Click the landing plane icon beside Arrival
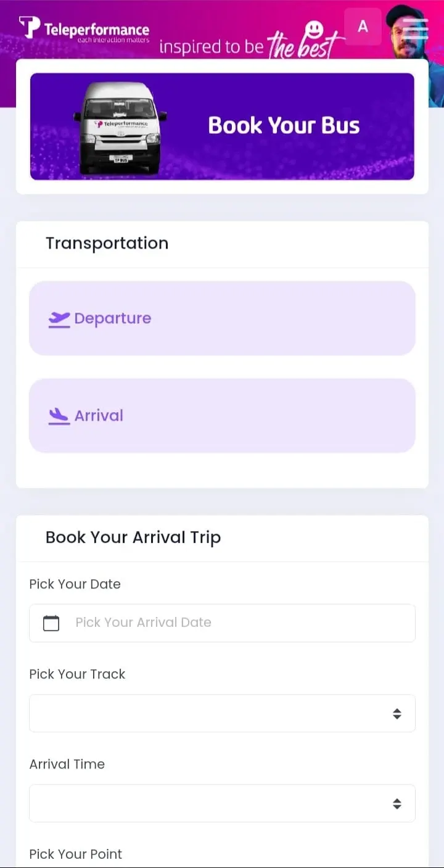The image size is (444, 868). pyautogui.click(x=59, y=416)
